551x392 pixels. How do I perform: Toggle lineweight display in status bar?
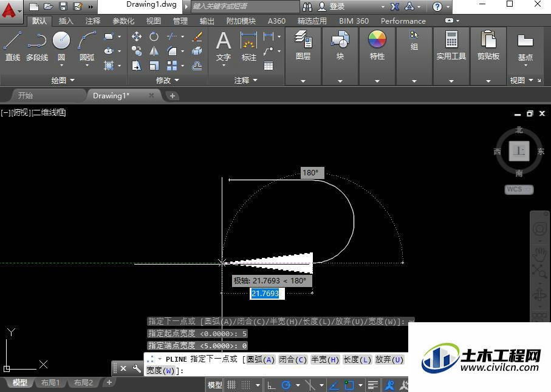373,385
